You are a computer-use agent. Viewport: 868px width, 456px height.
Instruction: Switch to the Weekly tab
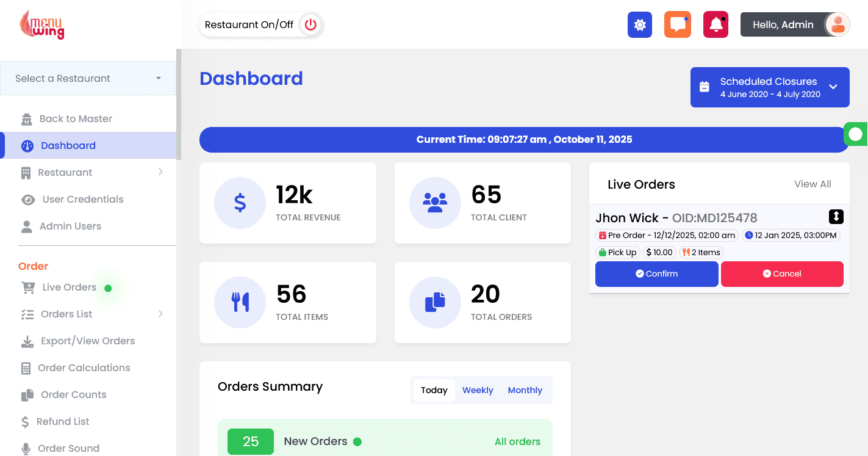coord(478,390)
